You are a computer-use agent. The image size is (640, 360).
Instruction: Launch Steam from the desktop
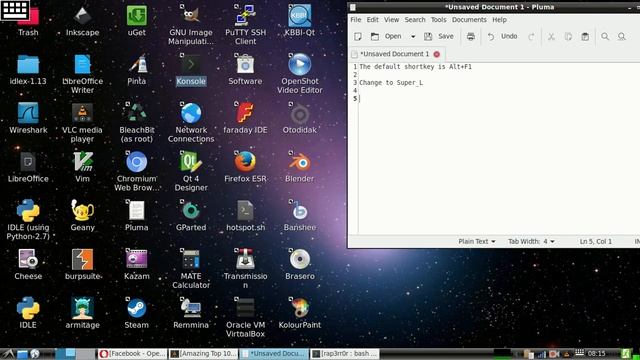pyautogui.click(x=136, y=313)
